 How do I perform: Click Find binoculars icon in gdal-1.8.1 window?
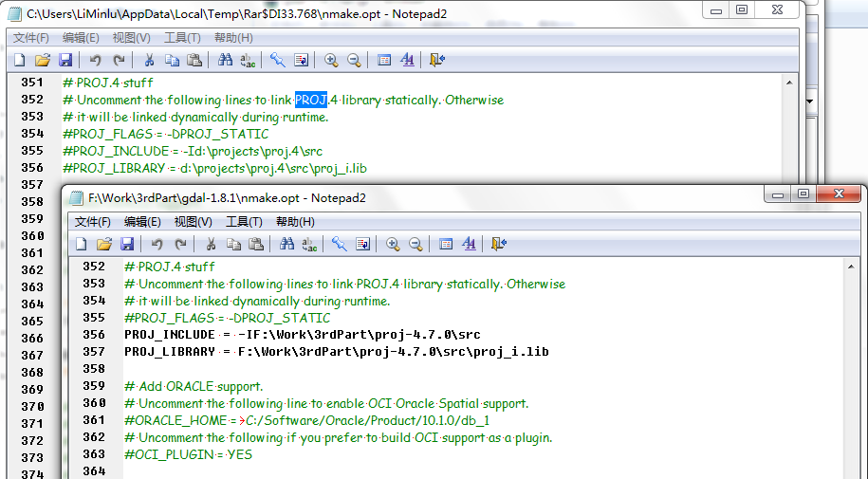[286, 244]
